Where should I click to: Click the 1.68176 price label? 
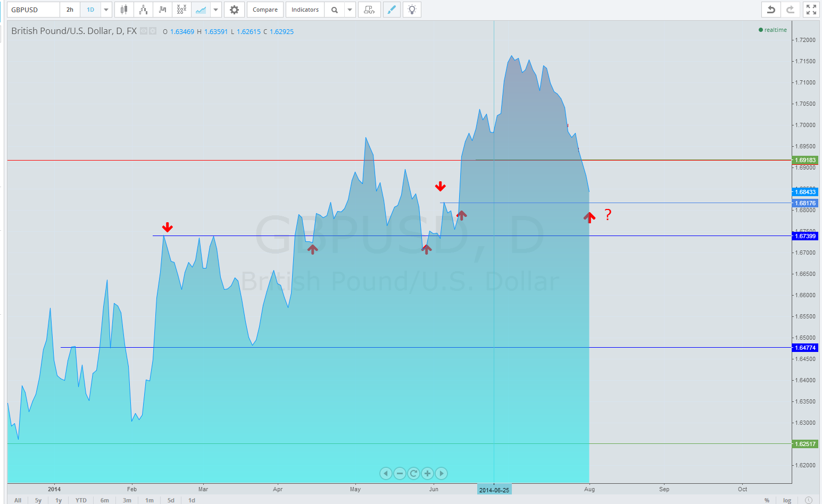[805, 203]
